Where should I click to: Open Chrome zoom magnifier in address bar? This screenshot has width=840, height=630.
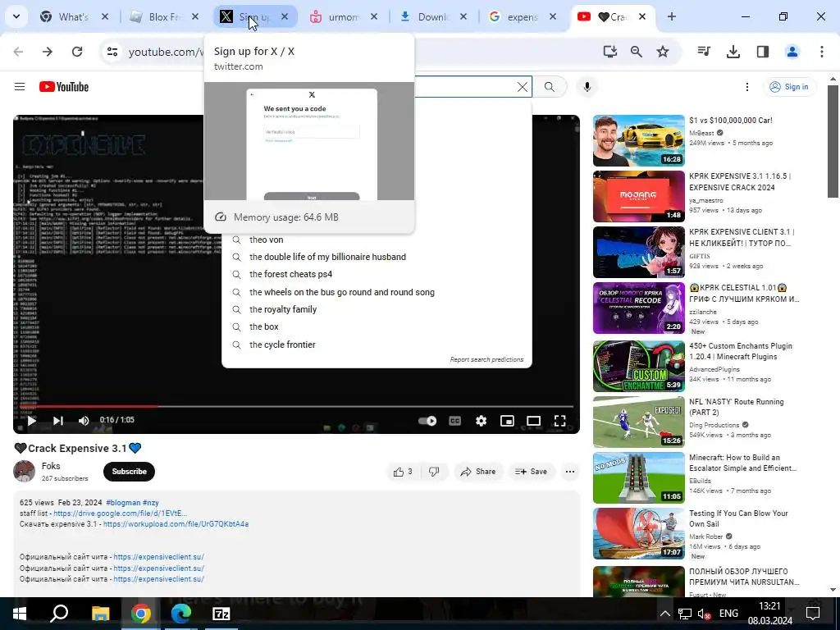[636, 52]
